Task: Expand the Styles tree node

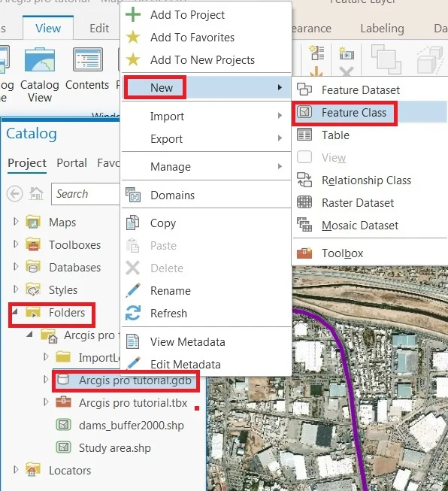Action: pyautogui.click(x=16, y=289)
